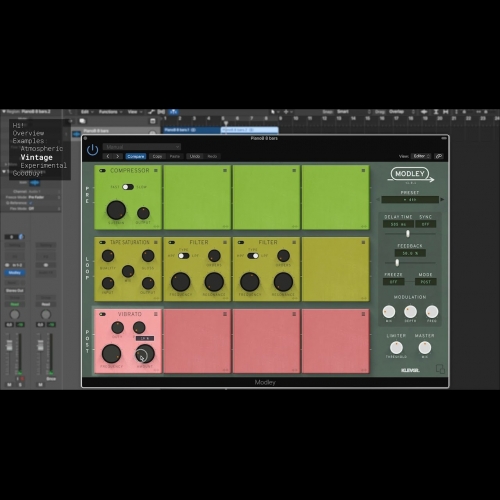Open menu icon on first Filter module
Screen dimensions: 500x500
click(x=225, y=242)
